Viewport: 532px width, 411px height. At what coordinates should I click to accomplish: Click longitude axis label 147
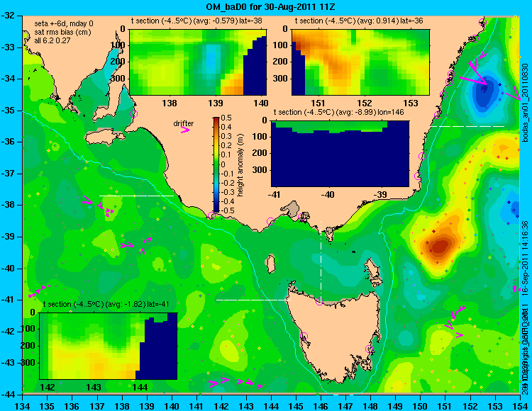click(x=345, y=405)
